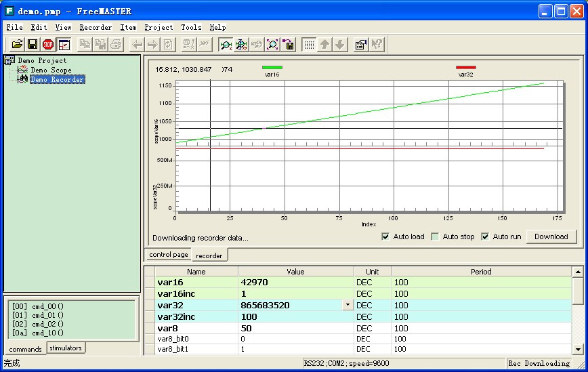Uncheck the Auto run checkbox
588x372 pixels.
tap(485, 236)
